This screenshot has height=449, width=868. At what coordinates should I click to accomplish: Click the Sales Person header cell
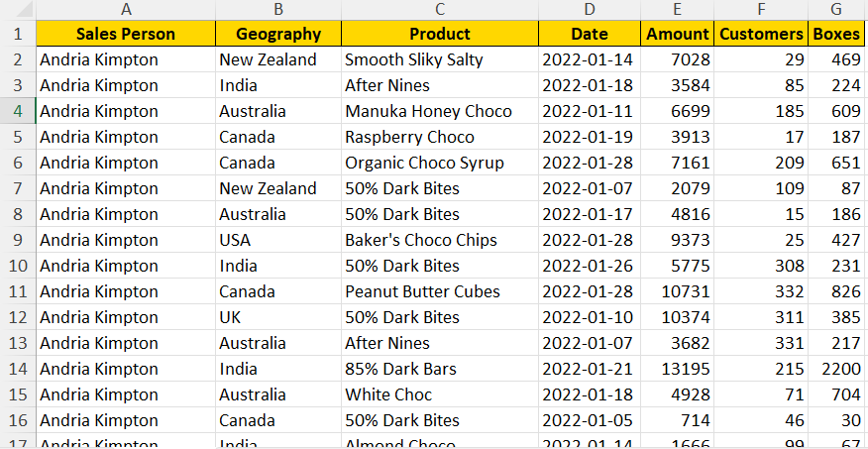pos(126,34)
